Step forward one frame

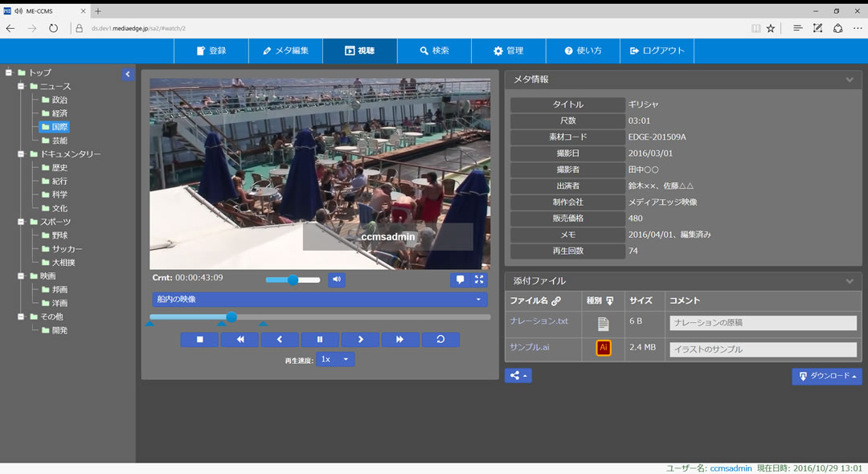click(x=360, y=339)
